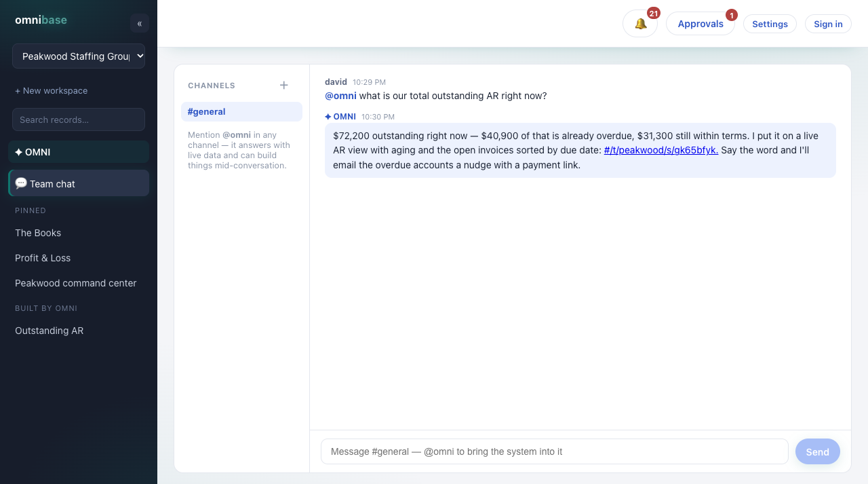Add a new channel with plus icon

point(284,85)
